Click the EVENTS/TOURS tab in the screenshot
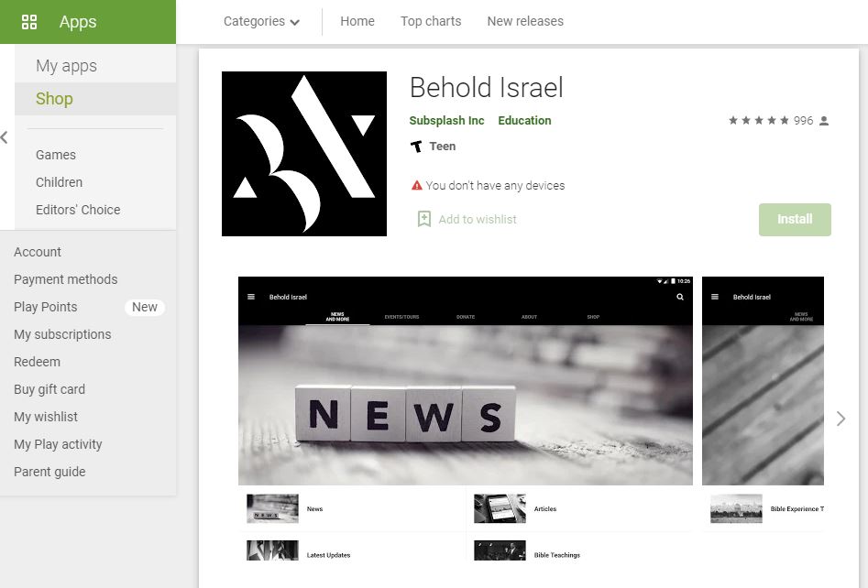The height and width of the screenshot is (588, 868). tap(401, 317)
